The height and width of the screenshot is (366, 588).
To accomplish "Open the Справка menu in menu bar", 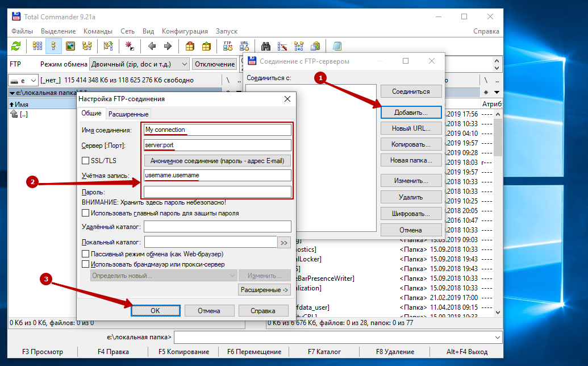I will coord(486,31).
